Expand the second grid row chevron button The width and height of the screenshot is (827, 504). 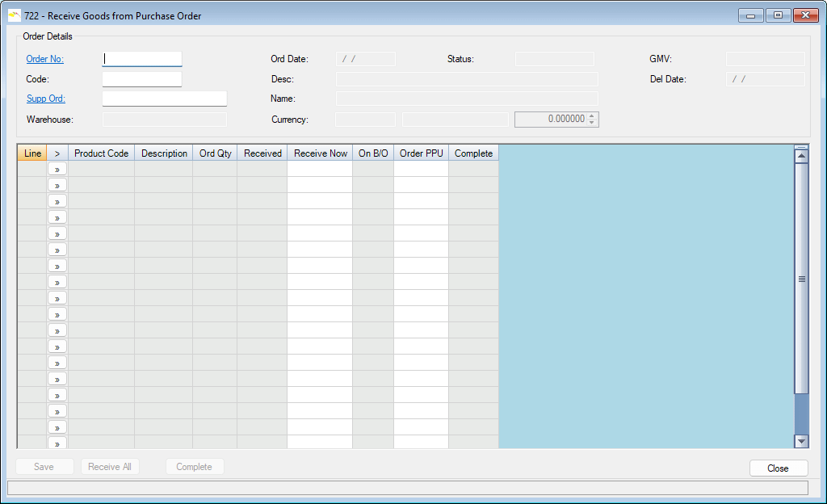[57, 185]
